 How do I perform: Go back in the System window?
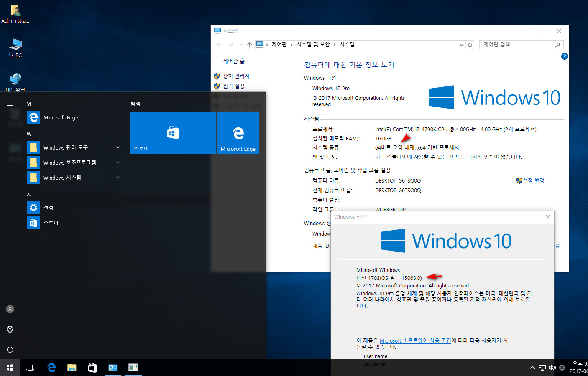[219, 45]
